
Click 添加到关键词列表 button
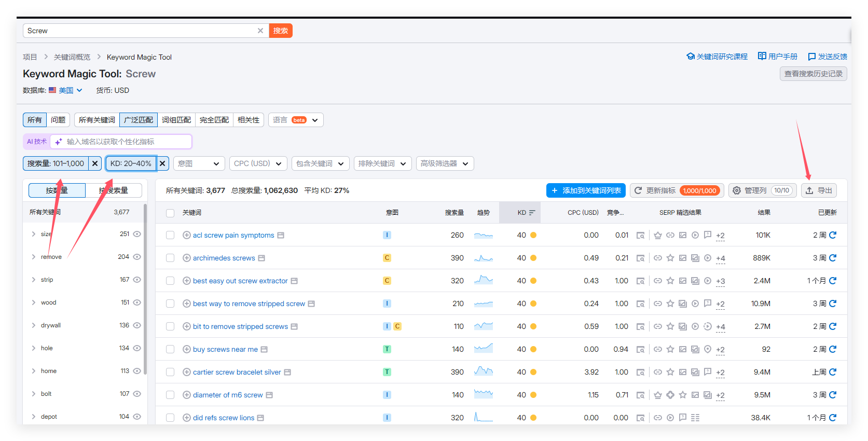coord(586,190)
